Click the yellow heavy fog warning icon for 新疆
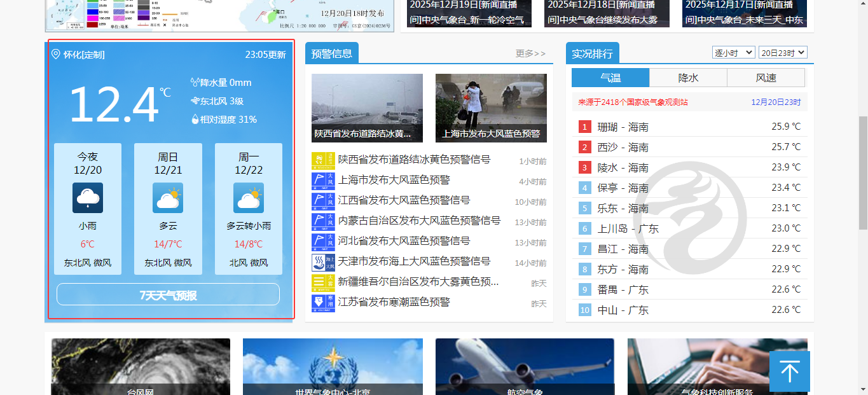The width and height of the screenshot is (868, 395). [x=323, y=283]
